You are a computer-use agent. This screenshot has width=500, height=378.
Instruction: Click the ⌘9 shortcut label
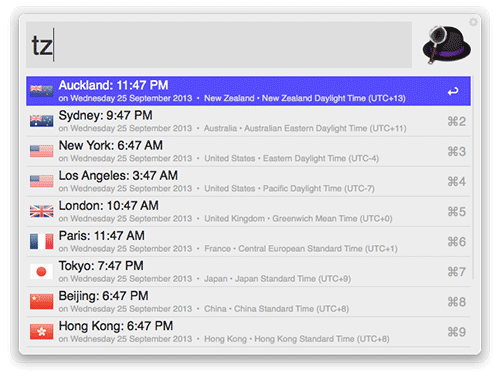(456, 332)
